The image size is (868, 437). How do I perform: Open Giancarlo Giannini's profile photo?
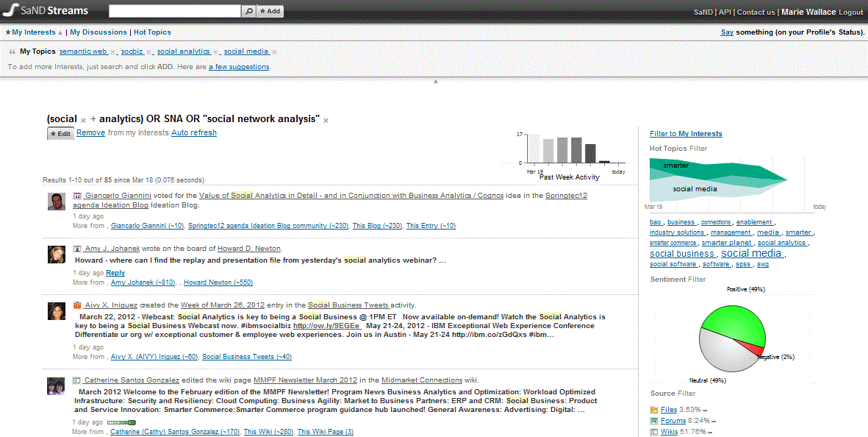57,202
